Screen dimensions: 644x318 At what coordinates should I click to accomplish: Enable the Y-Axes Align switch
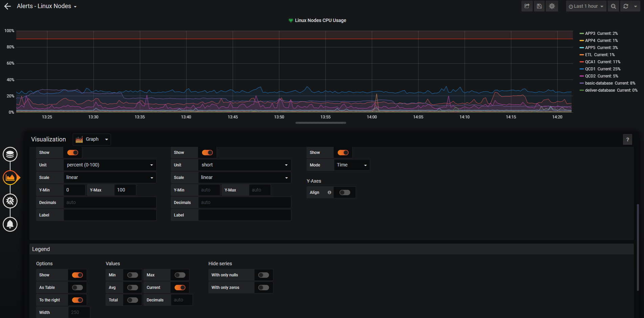tap(345, 192)
